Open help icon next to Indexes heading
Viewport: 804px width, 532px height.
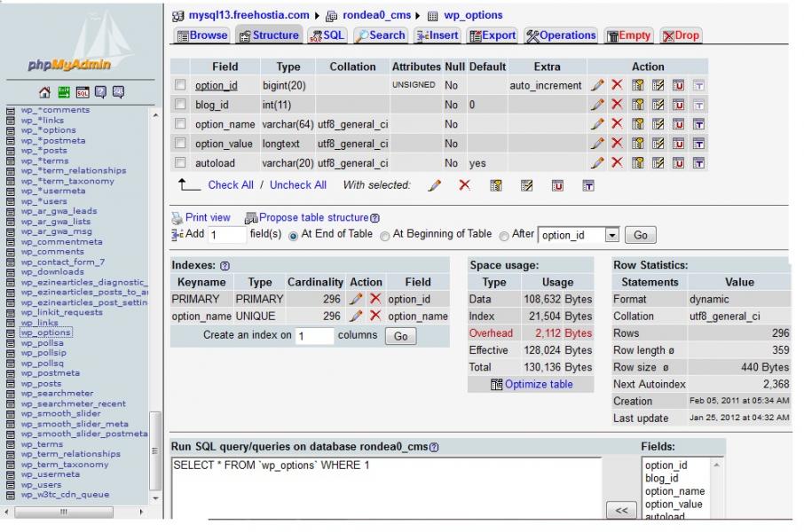click(225, 265)
